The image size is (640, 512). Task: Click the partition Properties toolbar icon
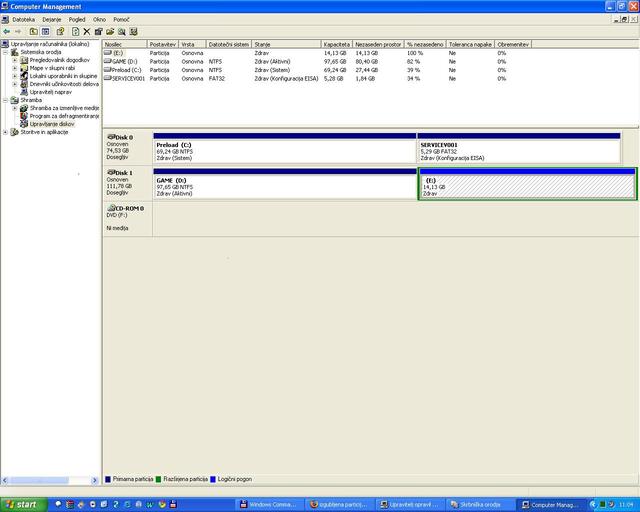pyautogui.click(x=98, y=31)
